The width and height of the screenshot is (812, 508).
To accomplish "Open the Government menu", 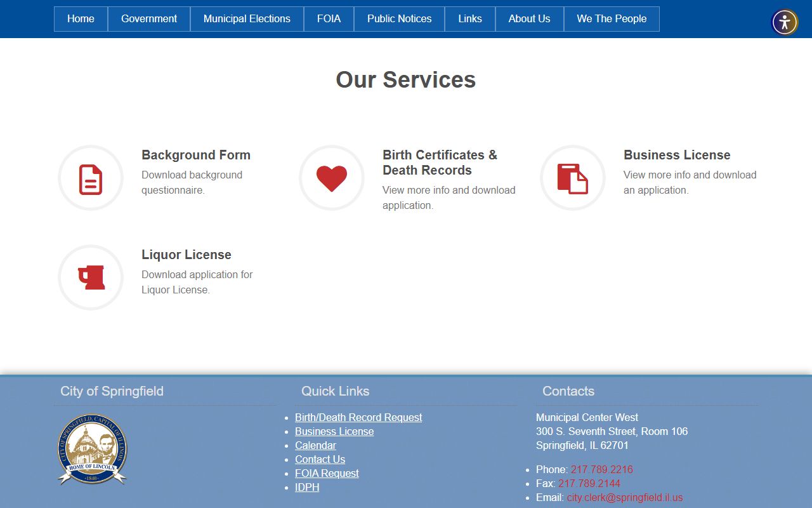I will 149,19.
